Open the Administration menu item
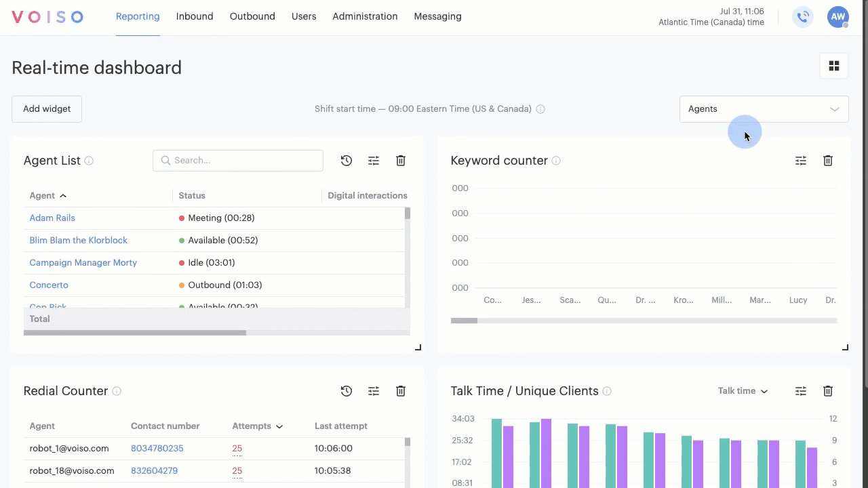Image resolution: width=868 pixels, height=488 pixels. click(365, 16)
